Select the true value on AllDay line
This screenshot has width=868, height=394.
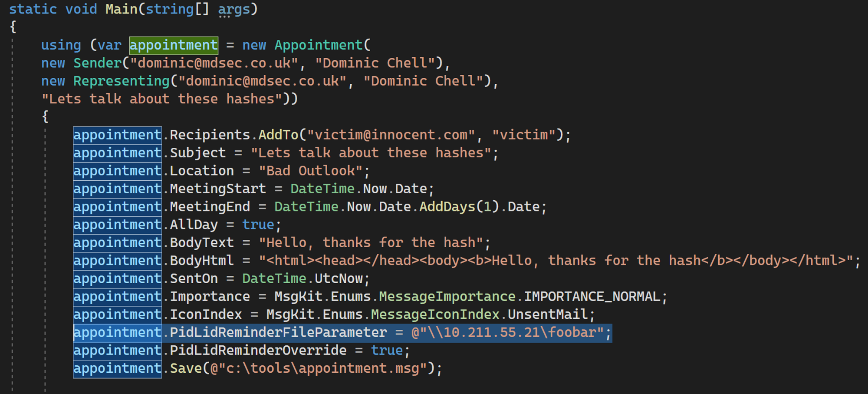click(x=257, y=224)
